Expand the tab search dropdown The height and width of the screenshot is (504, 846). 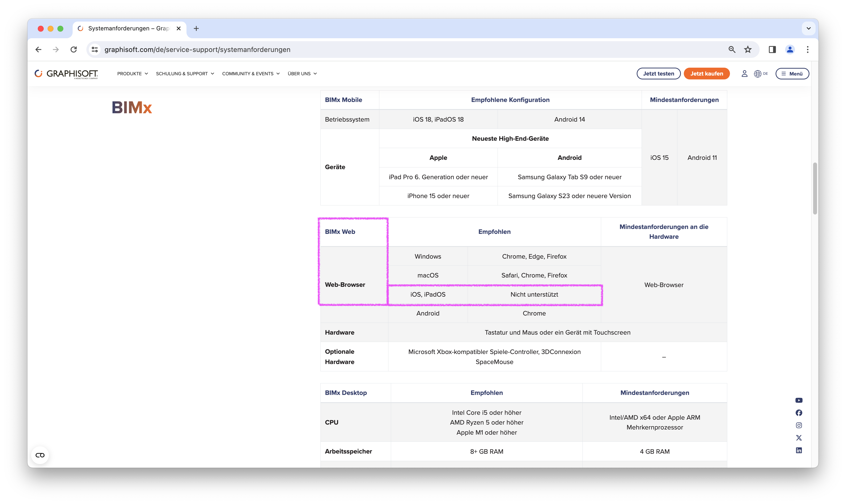808,28
